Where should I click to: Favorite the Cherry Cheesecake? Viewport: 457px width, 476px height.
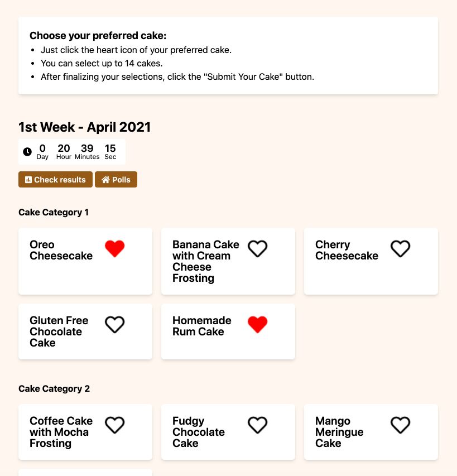point(400,248)
